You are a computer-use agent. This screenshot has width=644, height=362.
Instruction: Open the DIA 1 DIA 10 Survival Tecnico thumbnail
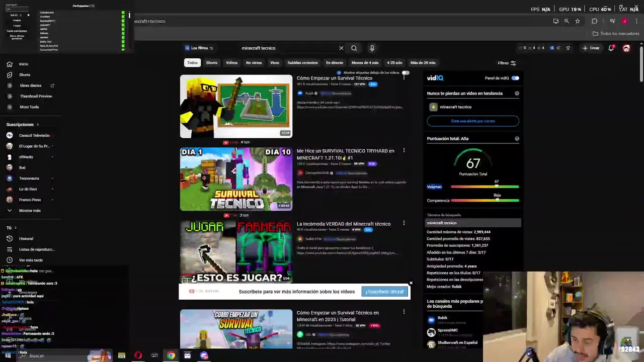click(236, 179)
